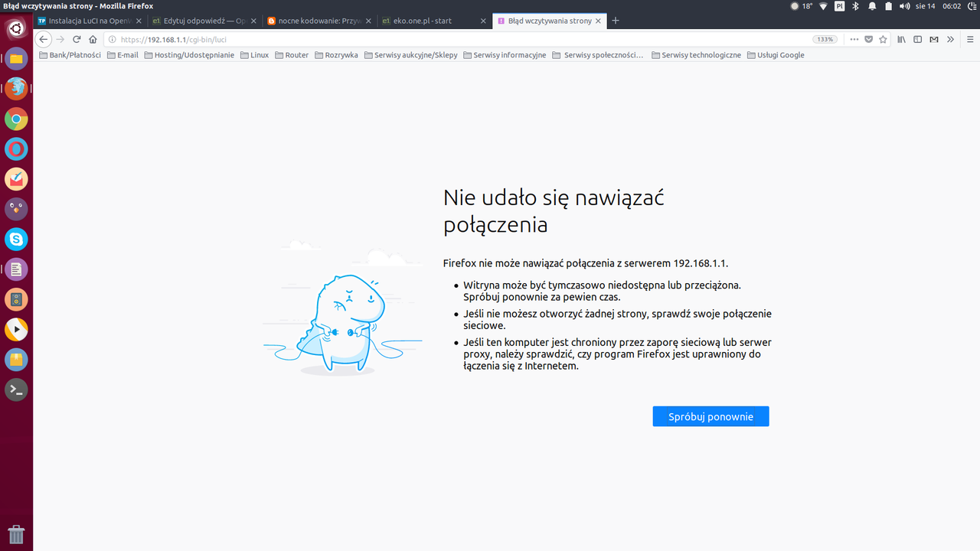Toggle the Pl keyboard layout indicator
This screenshot has width=980, height=551.
point(838,6)
